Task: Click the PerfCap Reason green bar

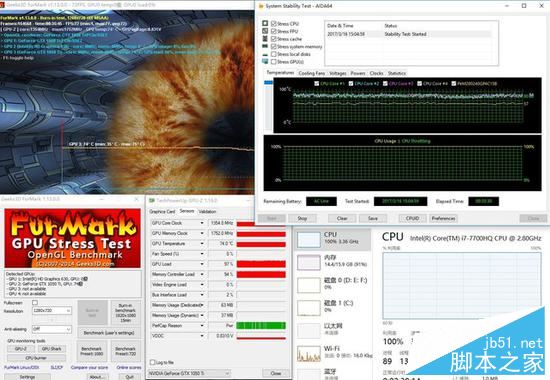Action: 261,326
